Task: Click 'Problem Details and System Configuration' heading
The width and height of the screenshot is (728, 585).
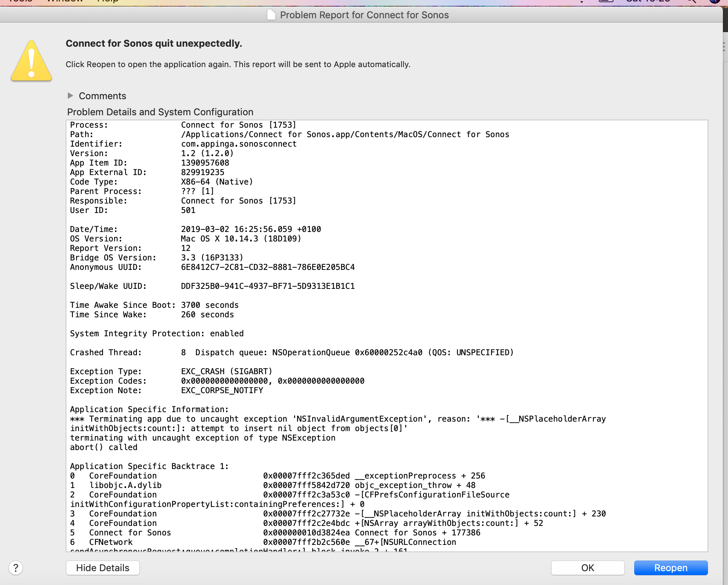Action: tap(160, 112)
